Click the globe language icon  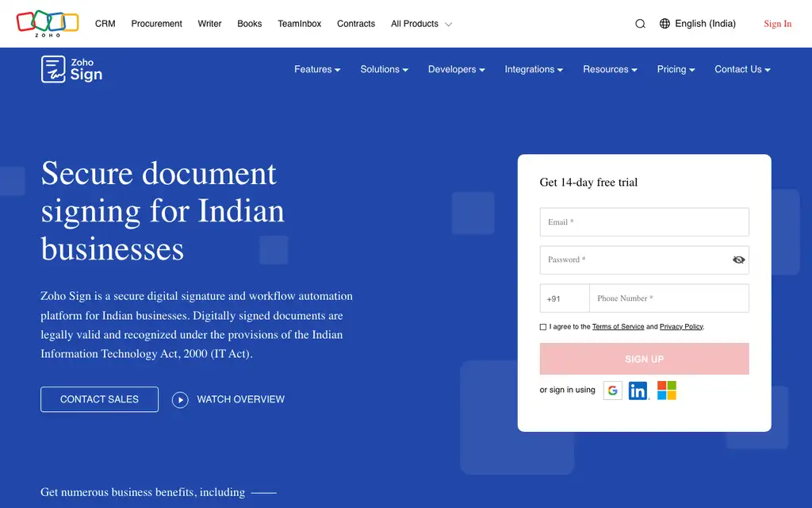coord(665,23)
